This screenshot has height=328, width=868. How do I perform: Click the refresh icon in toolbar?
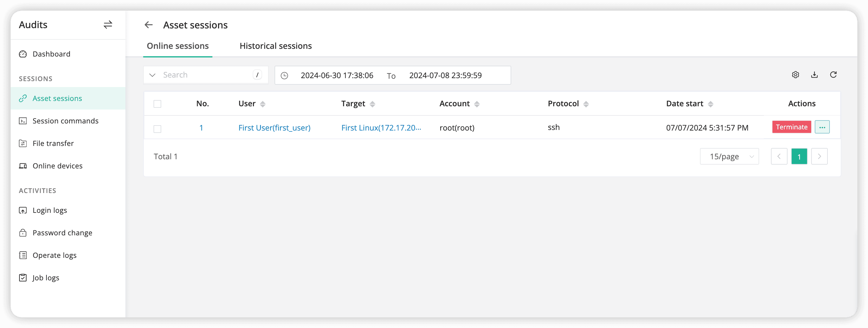click(833, 75)
